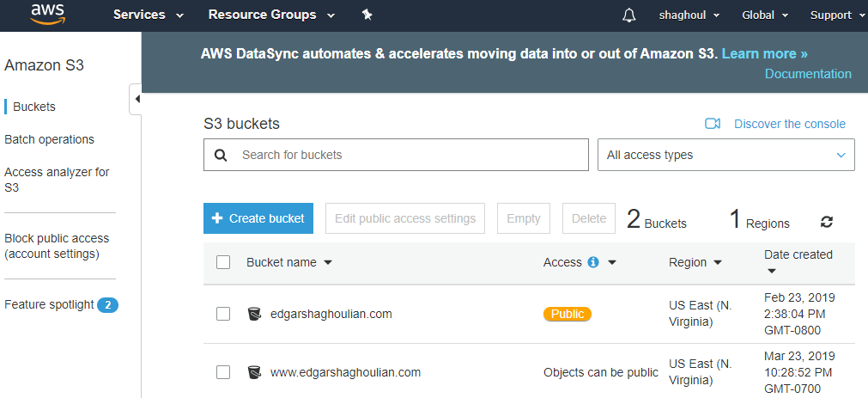Sort by Date created column arrow

772,272
